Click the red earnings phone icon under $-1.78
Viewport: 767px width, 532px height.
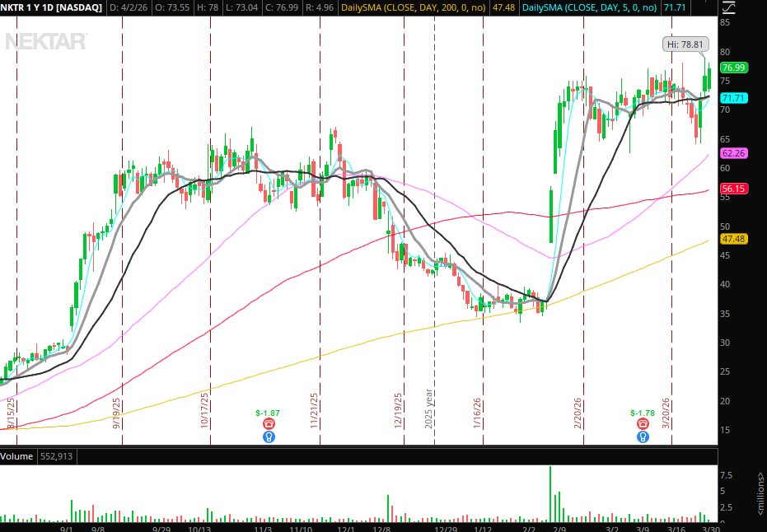pos(641,423)
